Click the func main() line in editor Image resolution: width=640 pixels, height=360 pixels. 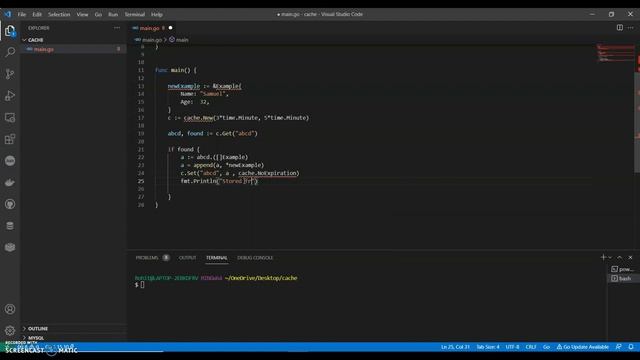click(x=176, y=70)
